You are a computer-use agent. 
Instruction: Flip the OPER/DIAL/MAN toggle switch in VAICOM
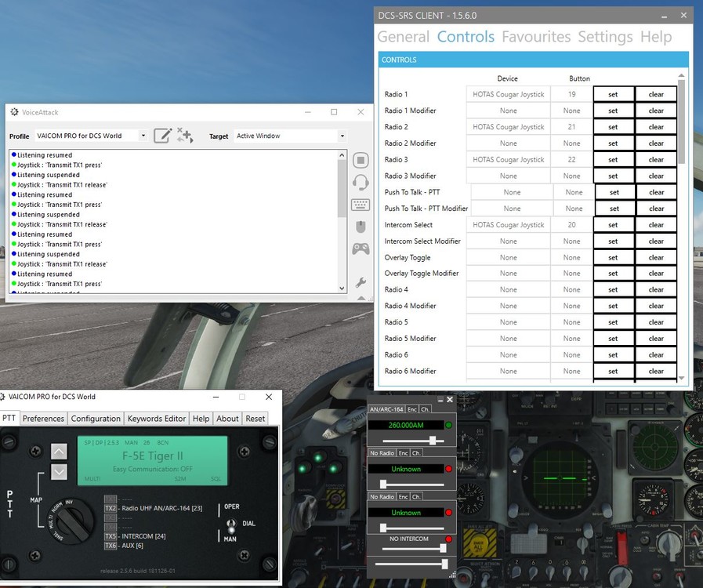click(231, 524)
